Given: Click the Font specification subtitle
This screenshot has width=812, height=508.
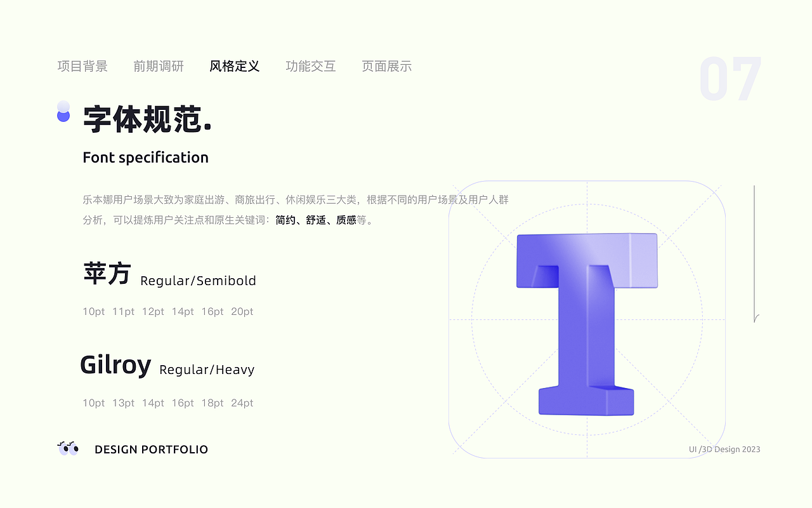Looking at the screenshot, I should tap(145, 157).
